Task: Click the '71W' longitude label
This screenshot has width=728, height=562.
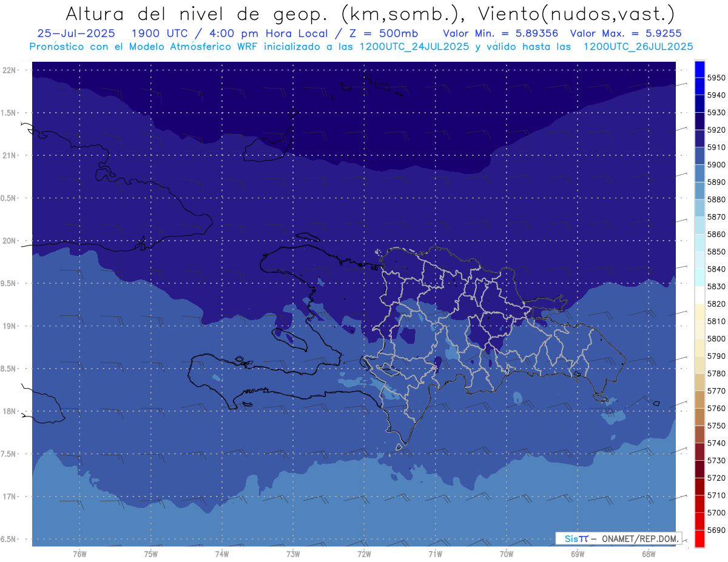Action: [435, 554]
